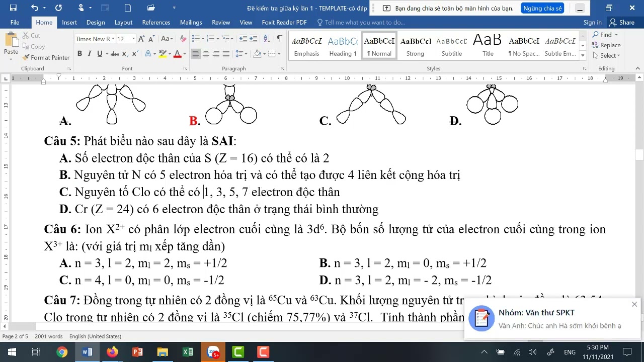Open Excel from the taskbar
Image resolution: width=644 pixels, height=362 pixels.
188,352
